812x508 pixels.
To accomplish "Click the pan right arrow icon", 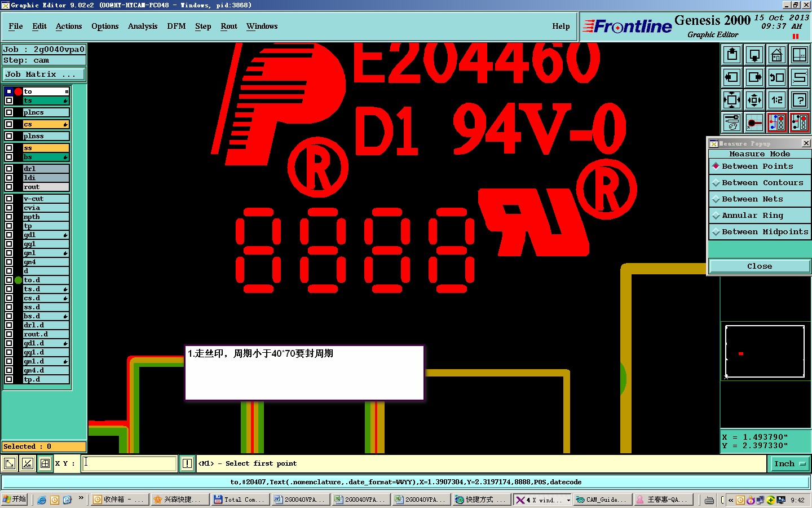I will pos(754,77).
